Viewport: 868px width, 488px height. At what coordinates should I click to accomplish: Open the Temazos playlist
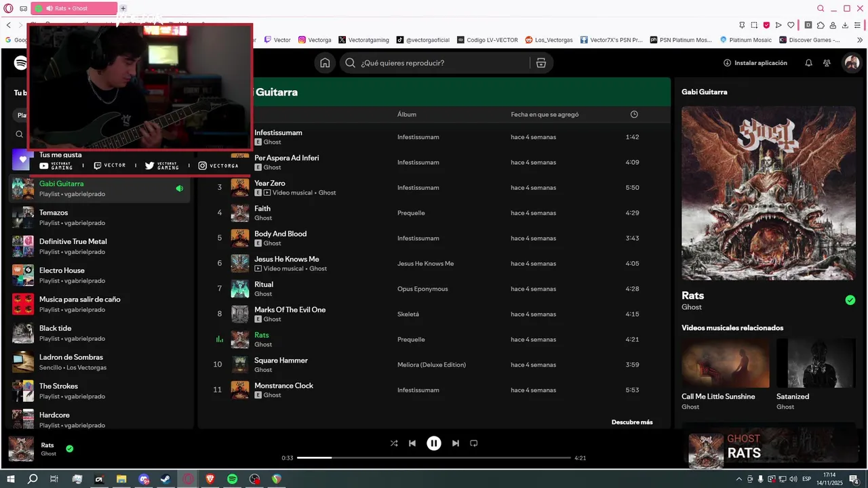tap(99, 218)
